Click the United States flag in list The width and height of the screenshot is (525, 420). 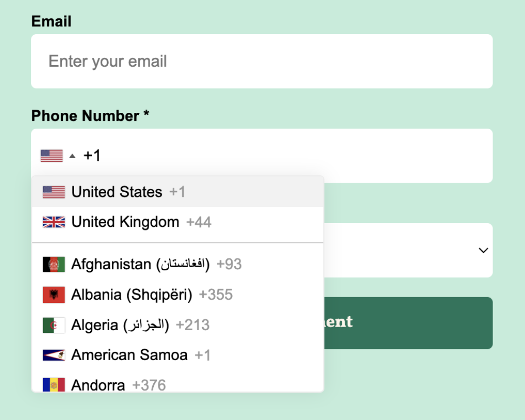click(x=54, y=192)
